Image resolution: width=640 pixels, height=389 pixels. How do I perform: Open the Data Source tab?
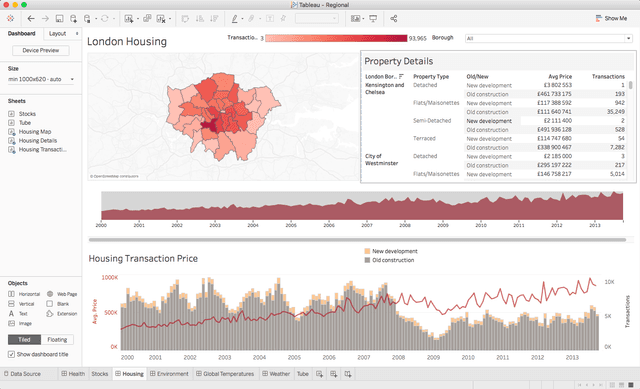(22, 374)
